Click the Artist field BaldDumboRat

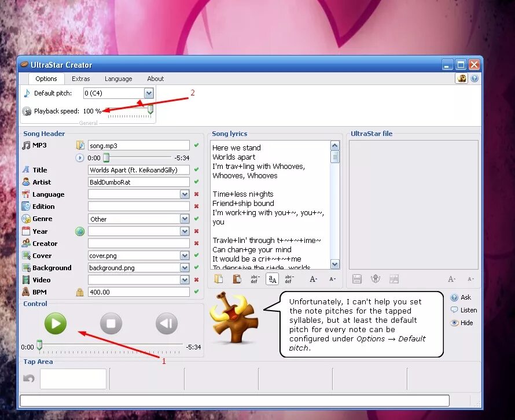(x=139, y=182)
